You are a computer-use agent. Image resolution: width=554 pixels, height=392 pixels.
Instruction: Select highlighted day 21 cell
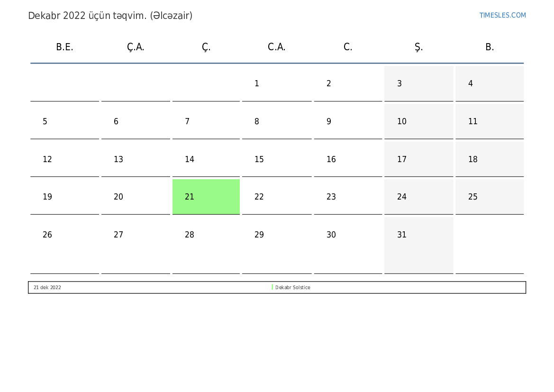206,197
